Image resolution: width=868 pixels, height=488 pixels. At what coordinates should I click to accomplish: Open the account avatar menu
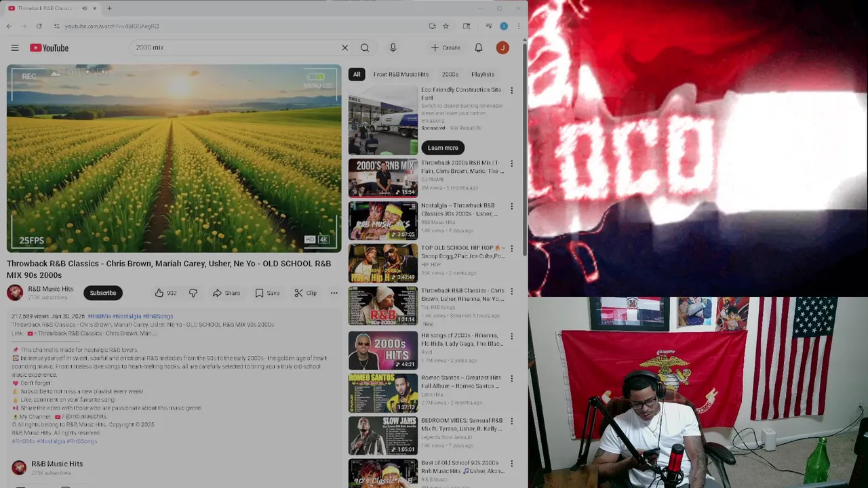click(x=502, y=47)
